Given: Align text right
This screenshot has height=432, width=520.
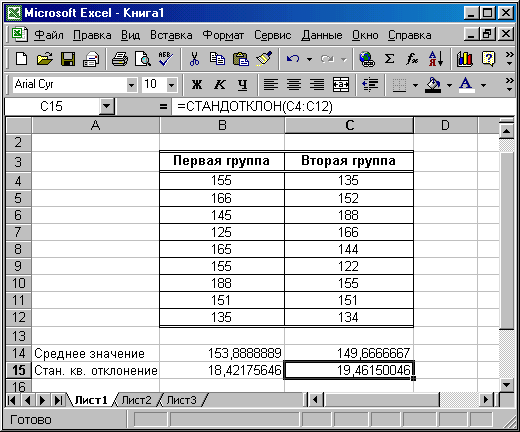Looking at the screenshot, I should click(317, 85).
